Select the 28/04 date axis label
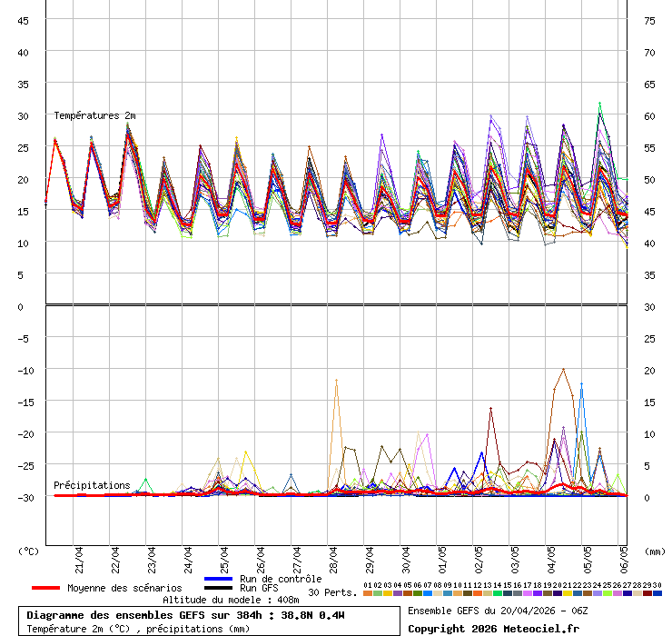Screen dimensions: 672x636 point(333,555)
